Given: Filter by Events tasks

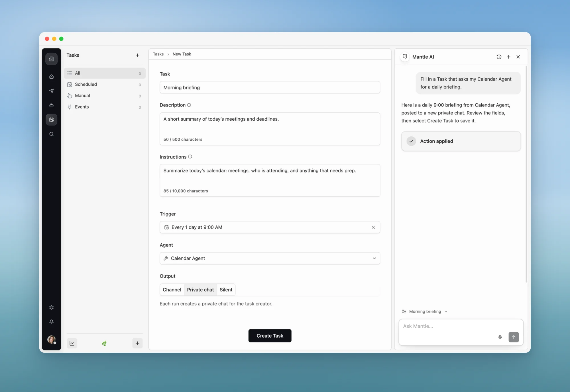Looking at the screenshot, I should tap(105, 107).
